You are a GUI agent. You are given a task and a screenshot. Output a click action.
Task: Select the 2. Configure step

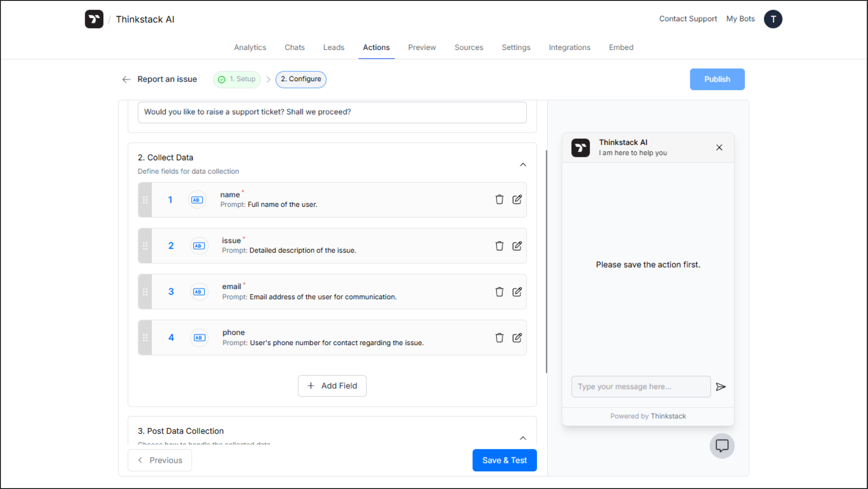[x=301, y=79]
